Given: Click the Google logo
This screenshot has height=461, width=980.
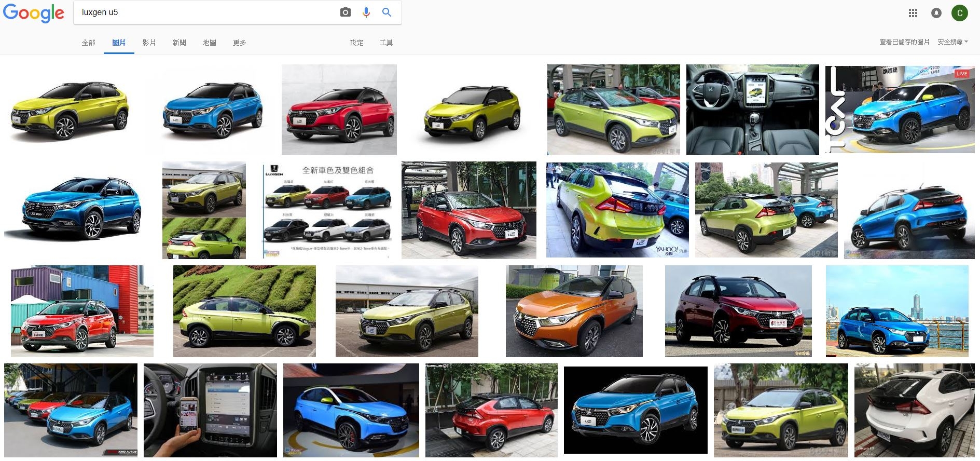Looking at the screenshot, I should tap(34, 13).
